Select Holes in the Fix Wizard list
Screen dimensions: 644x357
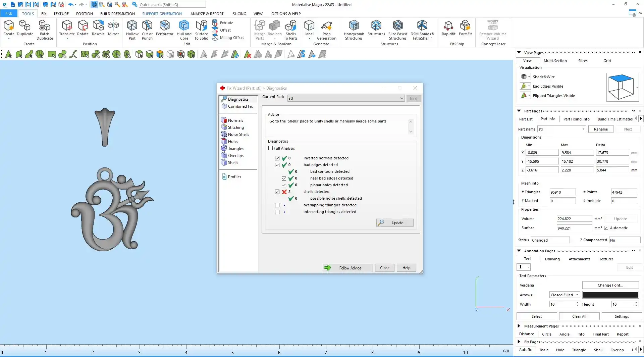tap(233, 142)
